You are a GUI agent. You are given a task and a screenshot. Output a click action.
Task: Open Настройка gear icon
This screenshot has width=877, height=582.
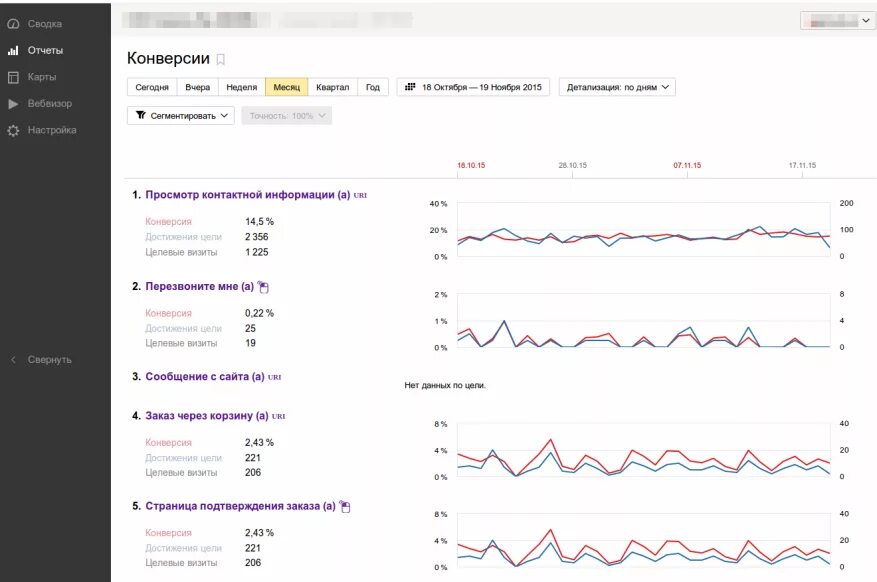point(13,131)
